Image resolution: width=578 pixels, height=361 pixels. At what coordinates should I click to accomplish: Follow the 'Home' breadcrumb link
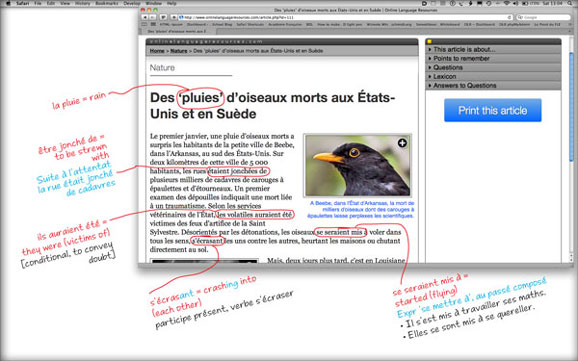157,51
